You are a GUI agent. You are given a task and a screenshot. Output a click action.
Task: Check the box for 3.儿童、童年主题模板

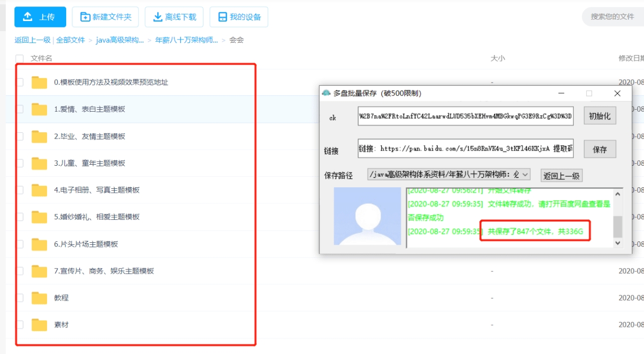point(20,163)
